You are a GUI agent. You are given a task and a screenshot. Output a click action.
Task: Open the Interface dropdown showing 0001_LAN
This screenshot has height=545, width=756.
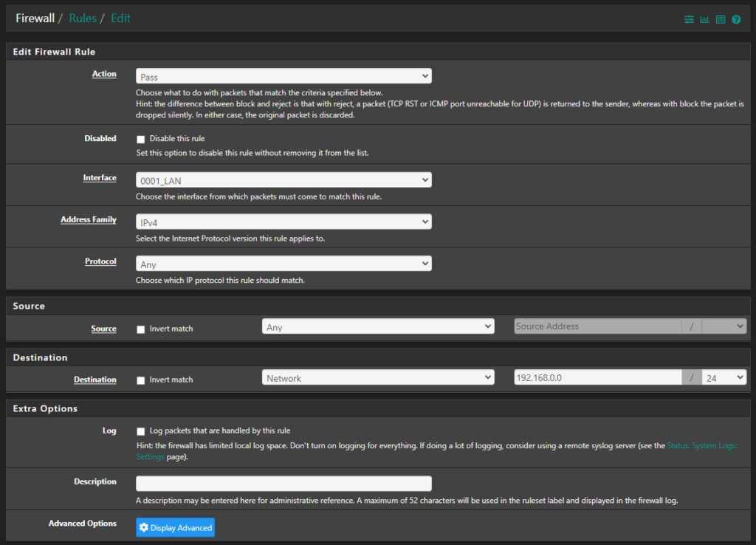283,179
